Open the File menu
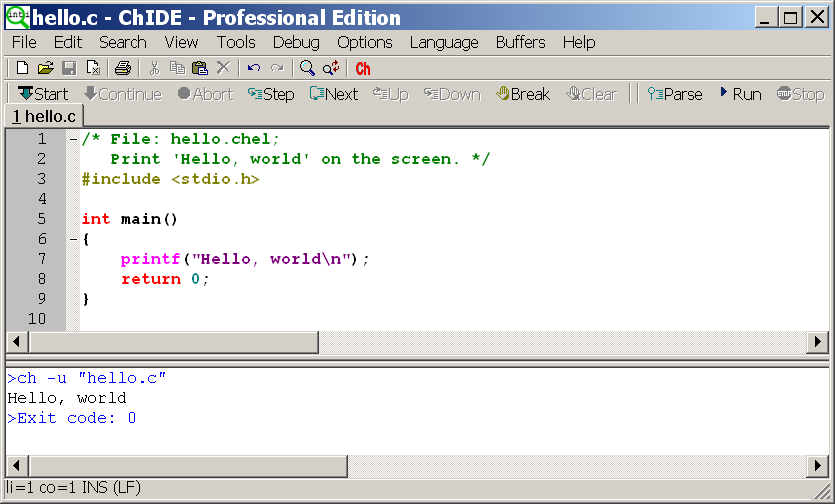The image size is (835, 504). point(24,42)
